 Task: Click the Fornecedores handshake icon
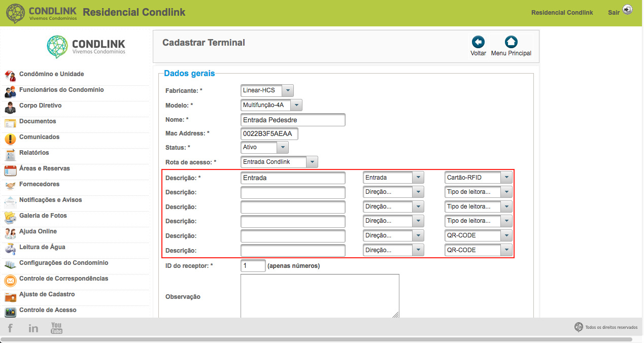(10, 186)
